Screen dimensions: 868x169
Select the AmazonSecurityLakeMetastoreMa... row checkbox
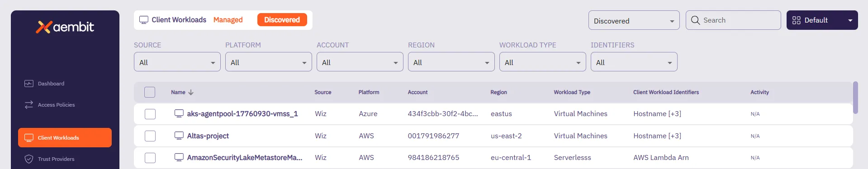(x=150, y=158)
